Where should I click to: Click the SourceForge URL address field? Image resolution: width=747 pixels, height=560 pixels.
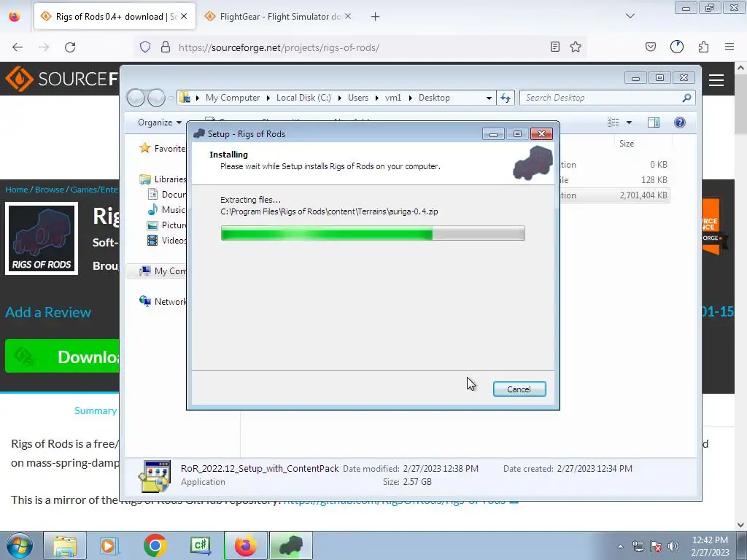(360, 47)
